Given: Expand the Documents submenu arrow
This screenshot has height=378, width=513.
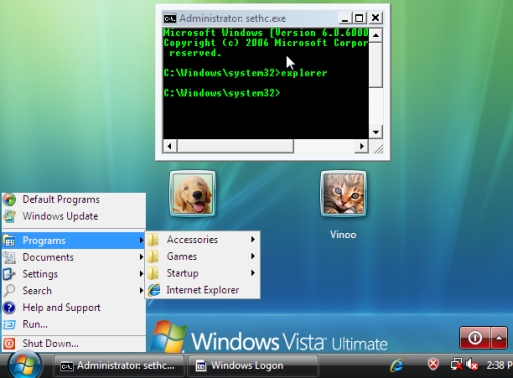Looking at the screenshot, I should [141, 257].
